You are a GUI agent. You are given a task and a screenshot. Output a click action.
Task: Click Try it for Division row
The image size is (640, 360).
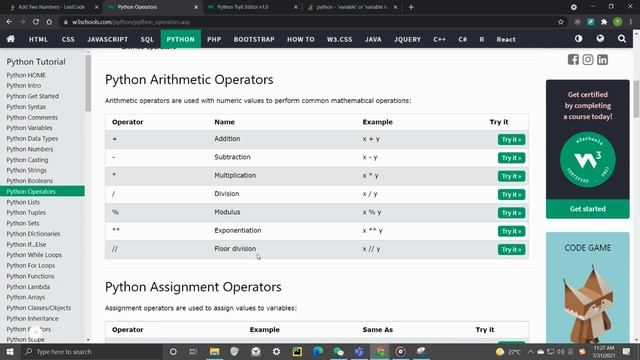pos(511,194)
